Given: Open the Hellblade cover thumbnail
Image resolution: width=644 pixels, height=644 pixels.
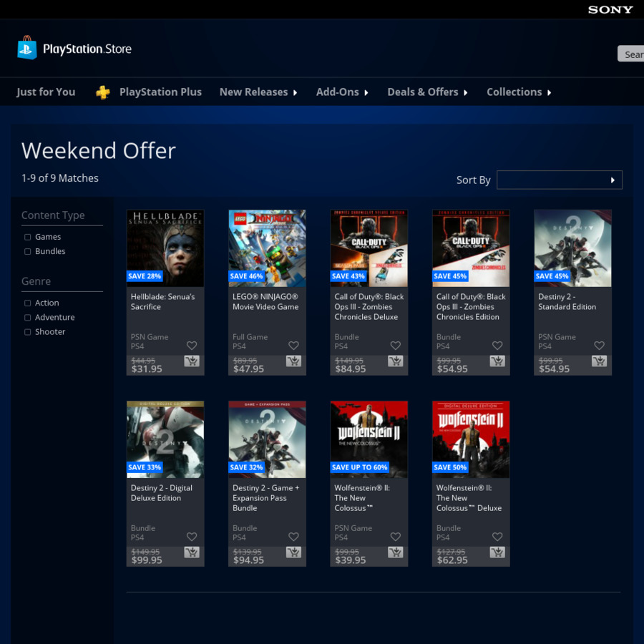Looking at the screenshot, I should pos(165,248).
